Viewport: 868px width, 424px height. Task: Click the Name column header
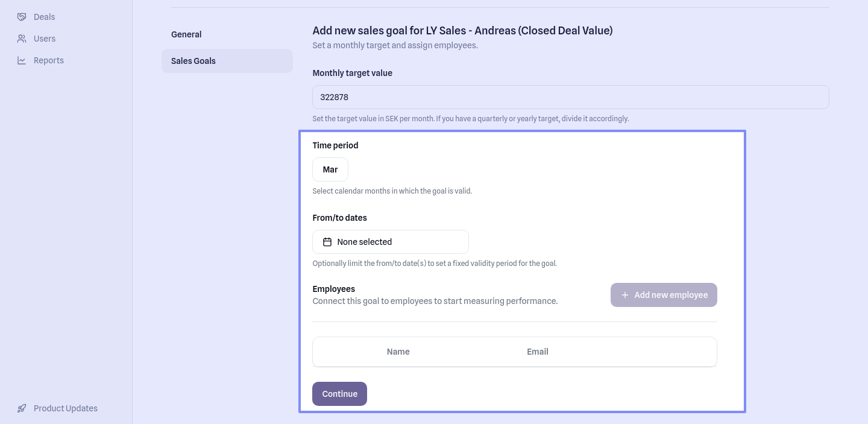(398, 352)
